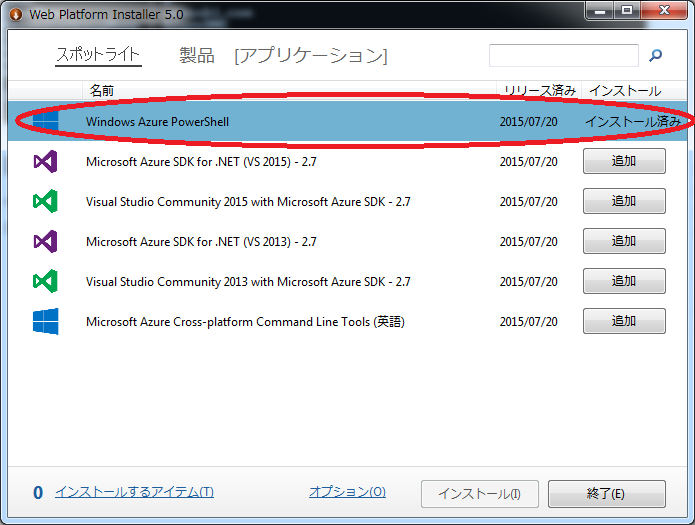Minimize the Web Platform Installer window

(x=600, y=11)
